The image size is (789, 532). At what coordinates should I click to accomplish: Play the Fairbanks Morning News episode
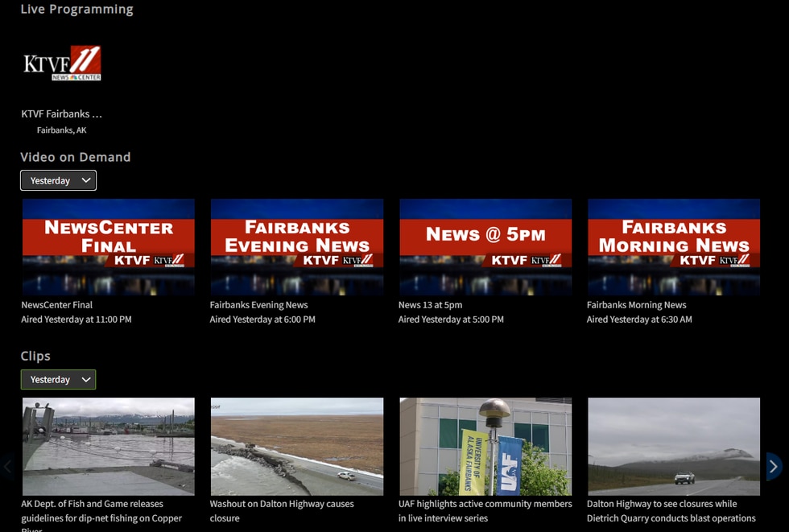click(673, 246)
